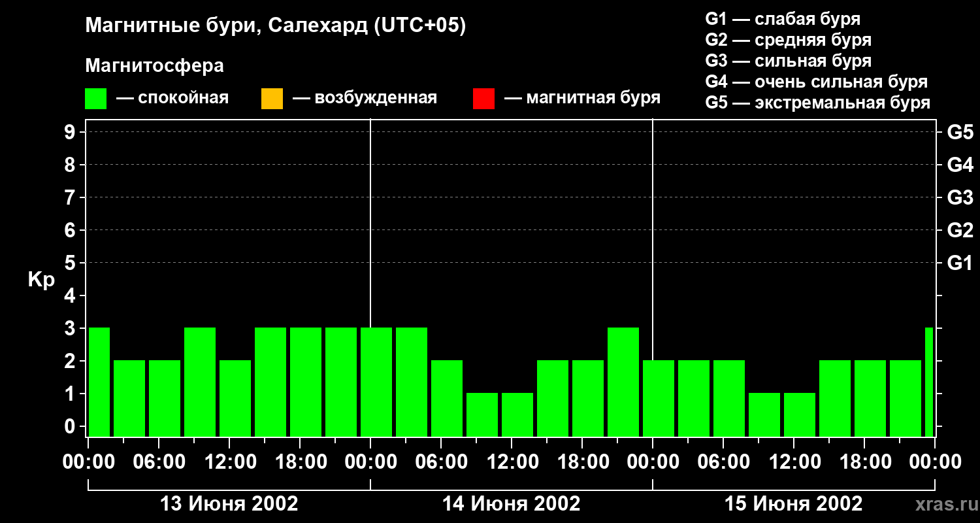Click the standalone "G3" right-axis label
The width and height of the screenshot is (980, 523).
tap(960, 198)
